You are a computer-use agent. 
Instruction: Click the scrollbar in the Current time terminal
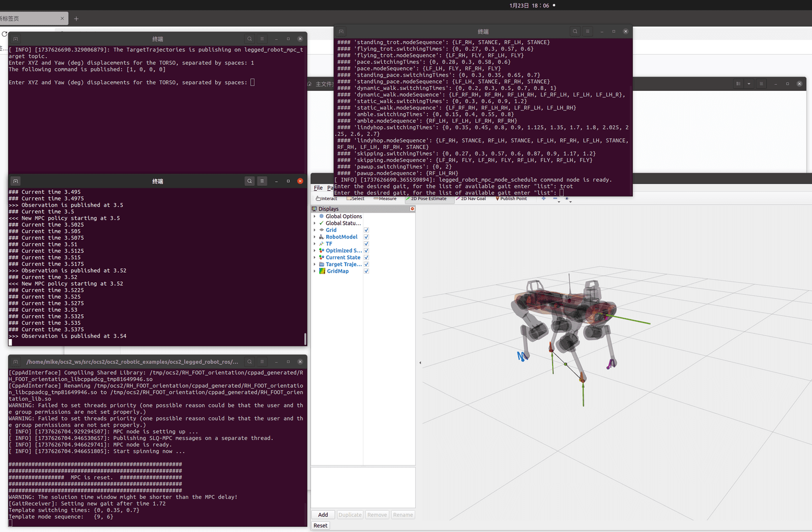click(x=305, y=338)
